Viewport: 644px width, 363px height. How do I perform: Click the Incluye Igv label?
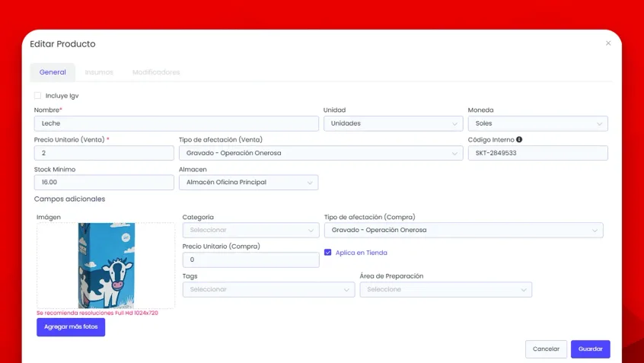point(62,96)
